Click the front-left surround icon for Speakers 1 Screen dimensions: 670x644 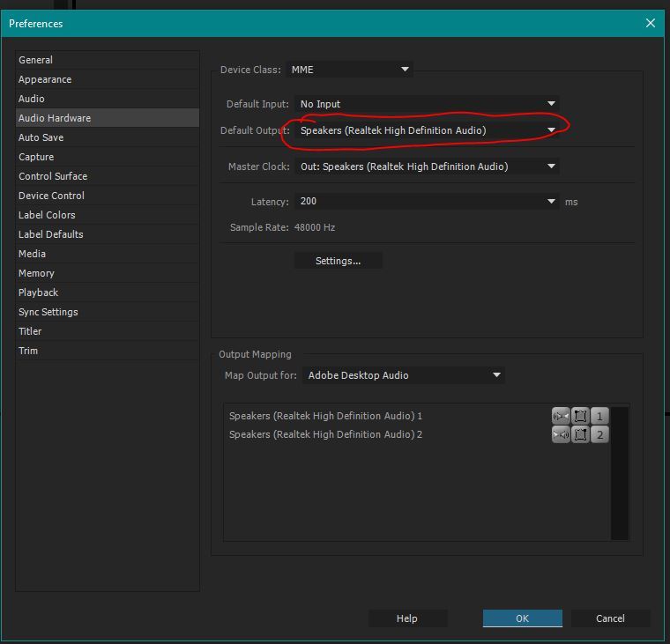580,416
